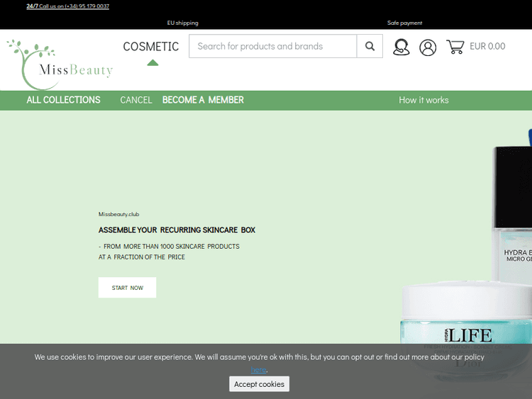This screenshot has width=532, height=399.
Task: Open the ALL COLLECTIONS menu
Action: click(63, 100)
